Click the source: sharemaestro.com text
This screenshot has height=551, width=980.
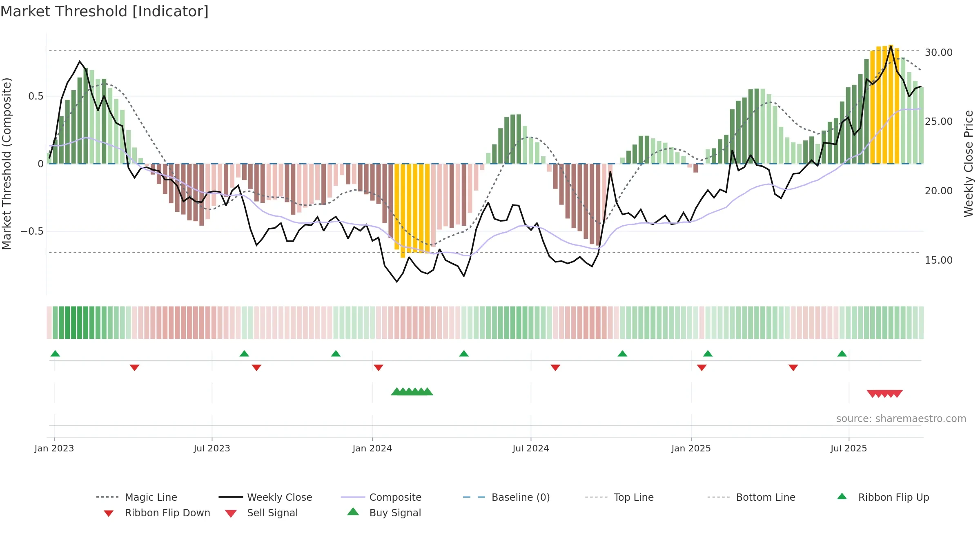coord(901,419)
